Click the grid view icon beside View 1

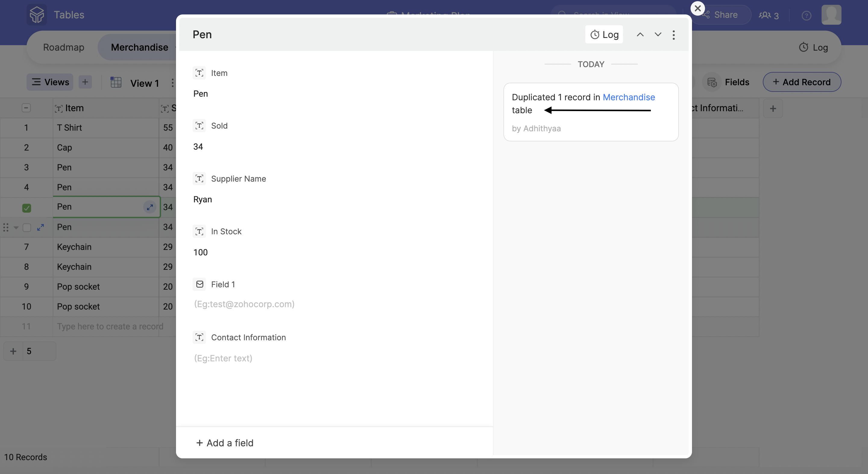pos(116,83)
